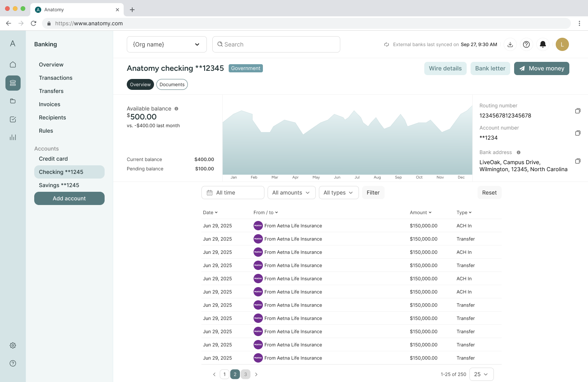The image size is (588, 382).
Task: Expand the All types dropdown
Action: (339, 193)
